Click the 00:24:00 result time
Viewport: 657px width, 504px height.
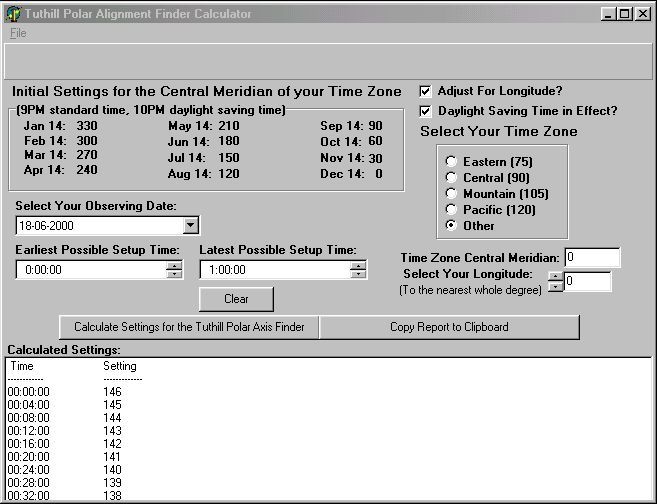(x=28, y=470)
